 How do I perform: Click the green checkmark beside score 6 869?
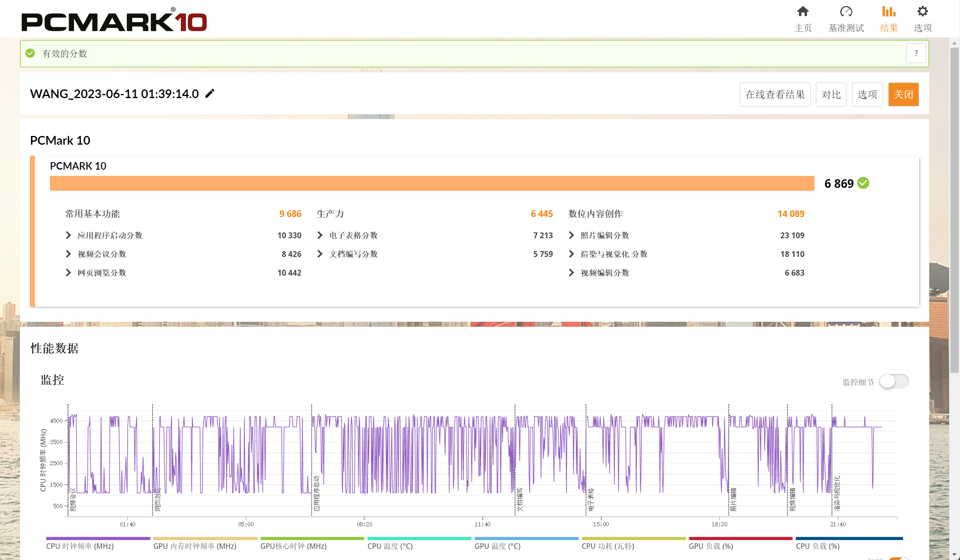[x=863, y=183]
